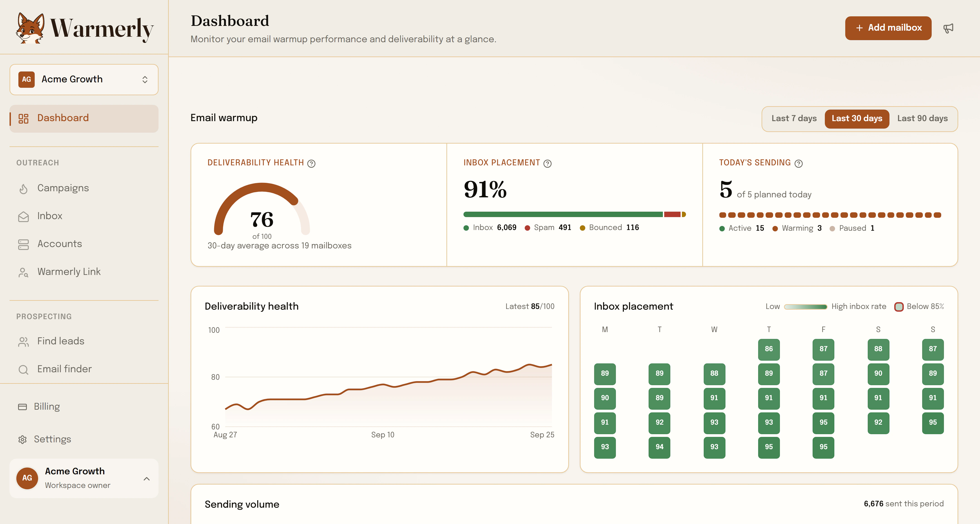Click the Warmerly fox logo
The width and height of the screenshot is (980, 524).
[x=30, y=28]
